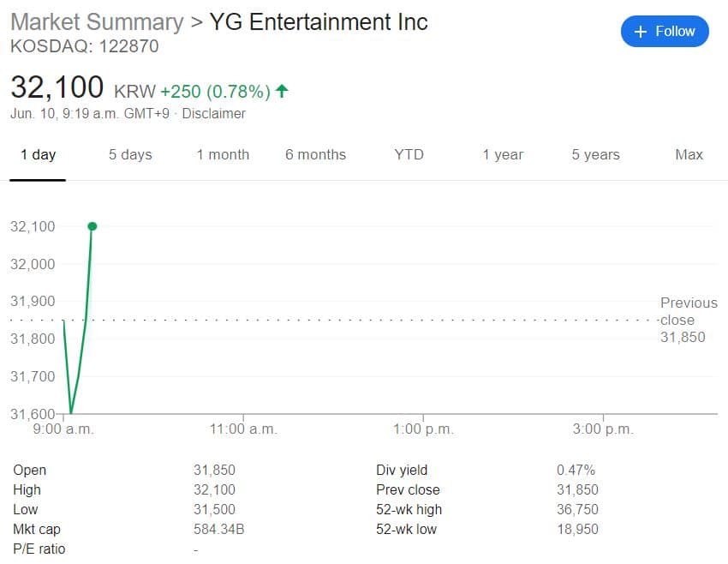Click the green price point marker on chart
728x564 pixels.
pos(92,226)
